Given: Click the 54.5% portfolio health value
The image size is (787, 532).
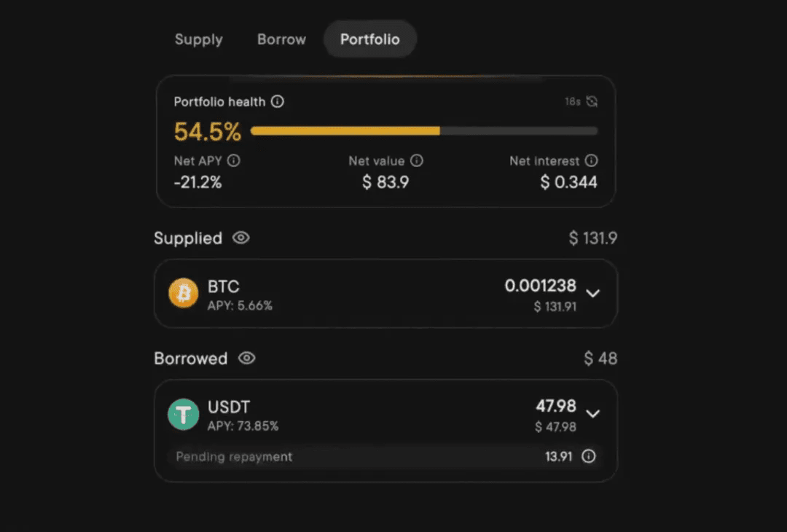Looking at the screenshot, I should 208,132.
